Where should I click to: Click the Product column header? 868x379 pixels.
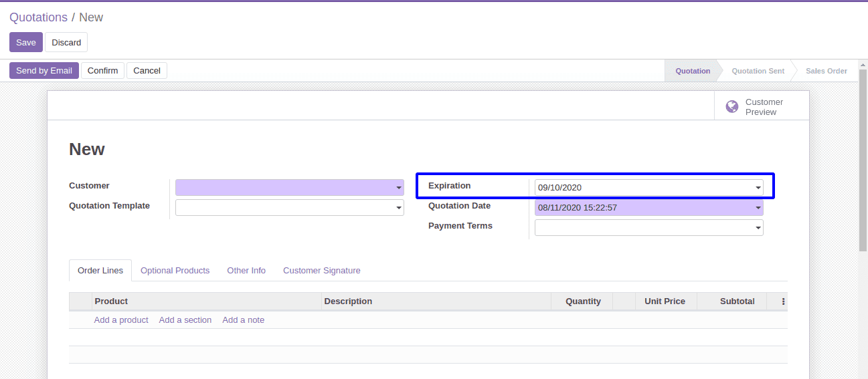tap(207, 301)
